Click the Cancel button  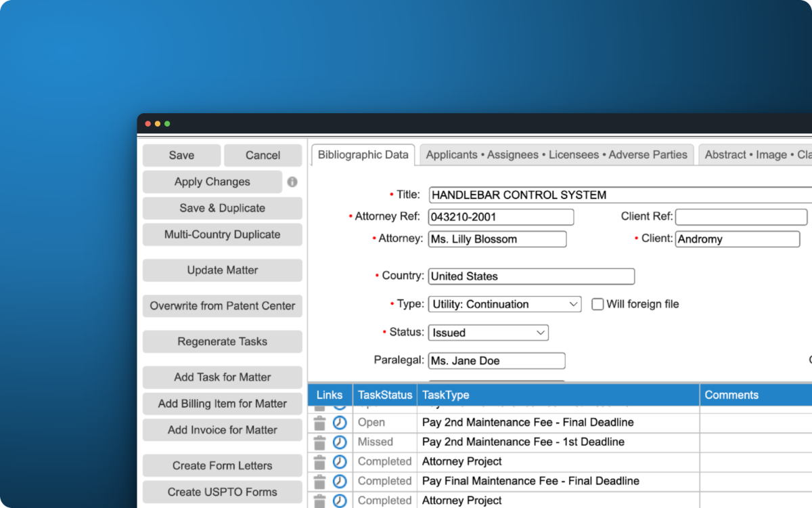pyautogui.click(x=263, y=155)
